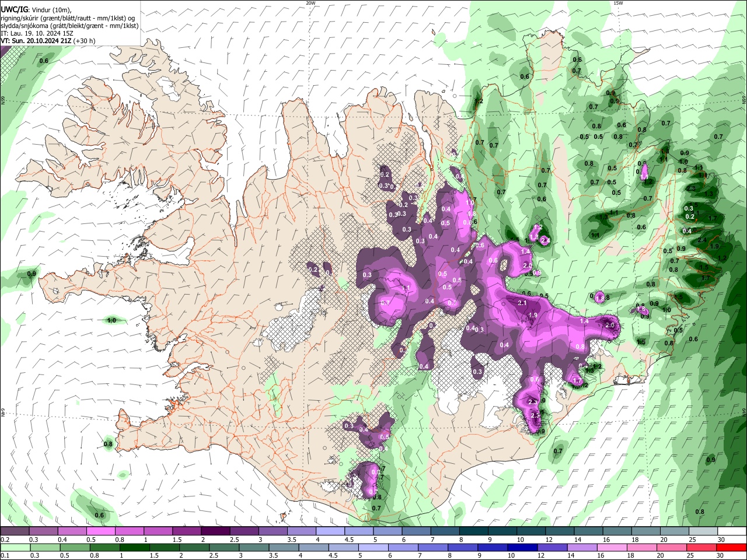This screenshot has height=560, width=747.
Task: Pick the light pink rain swatch between 16 and 18
Action: click(x=613, y=547)
